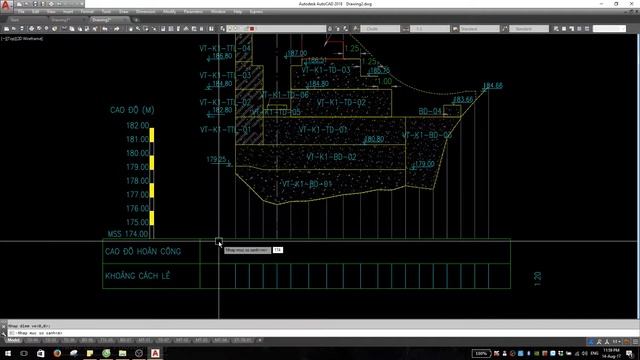This screenshot has width=640, height=360.
Task: Expand the Text Style dropdown
Action: [397, 29]
